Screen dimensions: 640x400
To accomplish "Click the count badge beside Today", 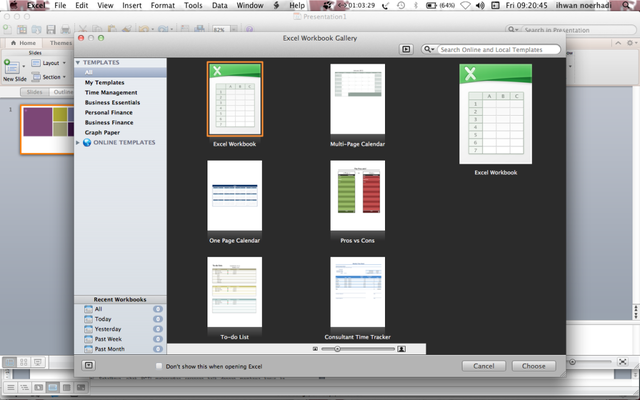I will [x=158, y=319].
